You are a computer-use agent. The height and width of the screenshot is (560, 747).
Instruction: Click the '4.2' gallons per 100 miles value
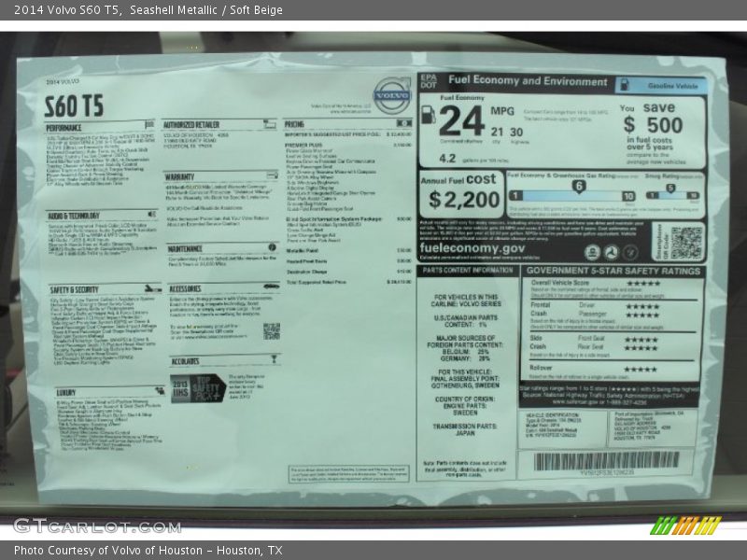coord(447,158)
